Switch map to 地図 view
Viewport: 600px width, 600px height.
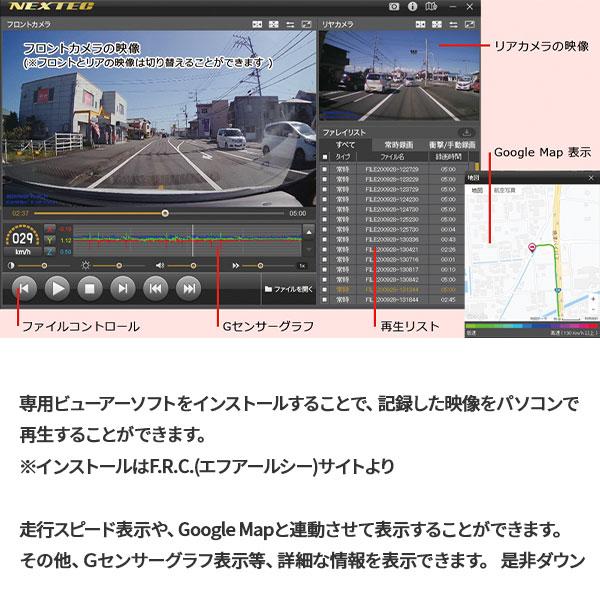477,190
